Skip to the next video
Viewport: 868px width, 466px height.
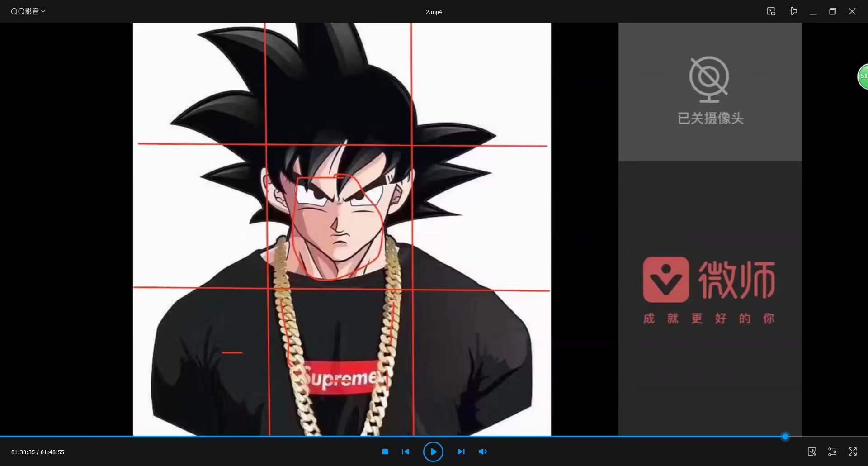pos(461,452)
